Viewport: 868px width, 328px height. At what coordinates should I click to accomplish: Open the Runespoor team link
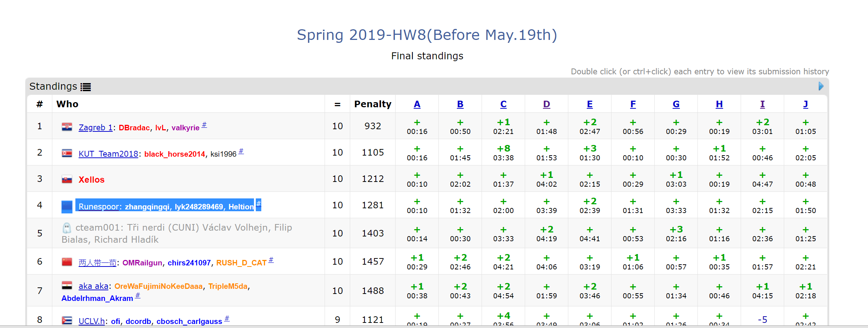(x=98, y=207)
